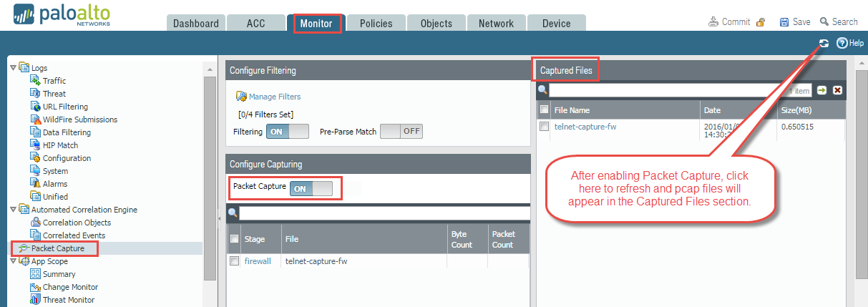
Task: Tick the telnet-capture-fw captured file checkbox
Action: (544, 126)
